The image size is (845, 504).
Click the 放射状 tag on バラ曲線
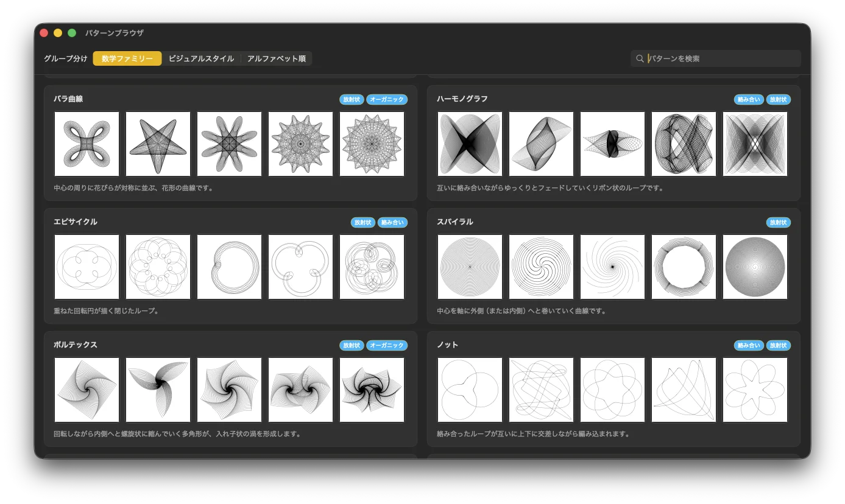click(x=352, y=99)
